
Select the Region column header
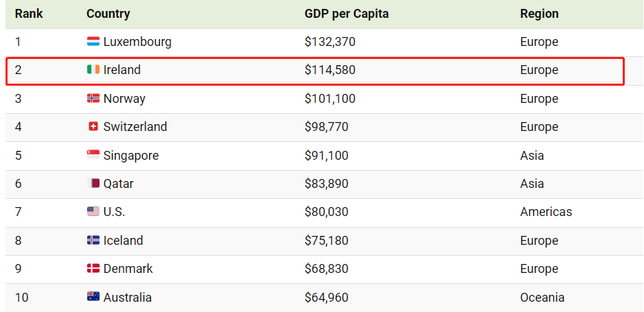[539, 14]
